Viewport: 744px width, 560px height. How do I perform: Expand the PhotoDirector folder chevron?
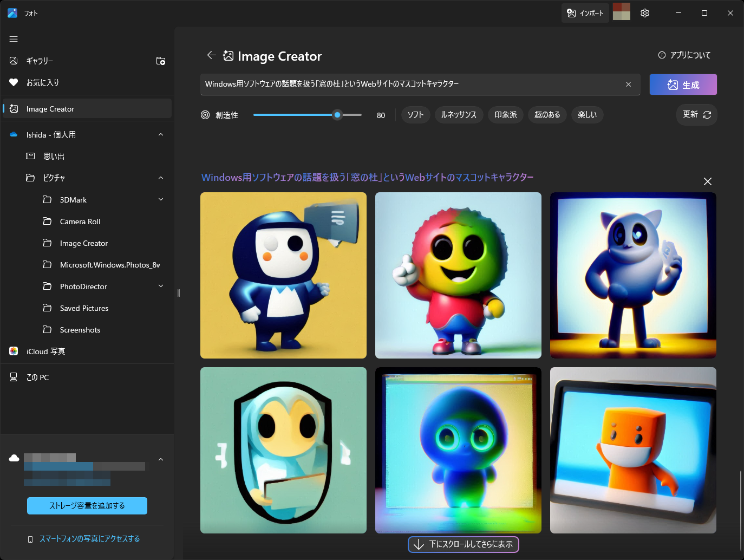coord(161,286)
